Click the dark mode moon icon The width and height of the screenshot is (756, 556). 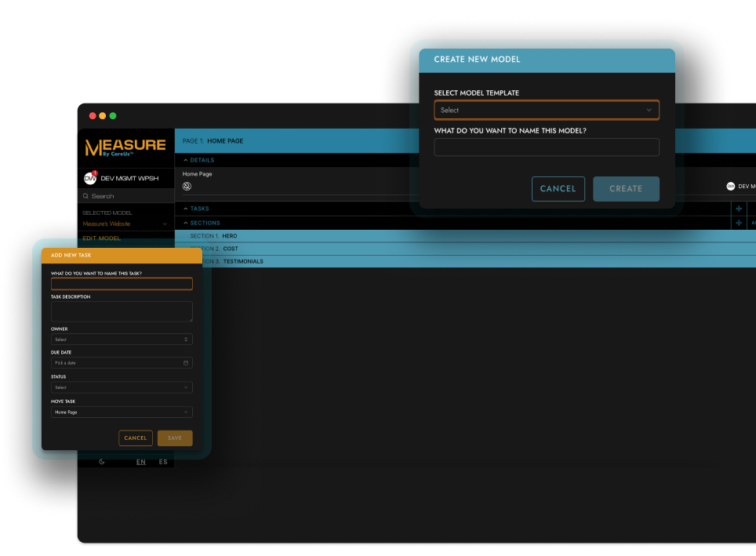click(101, 461)
